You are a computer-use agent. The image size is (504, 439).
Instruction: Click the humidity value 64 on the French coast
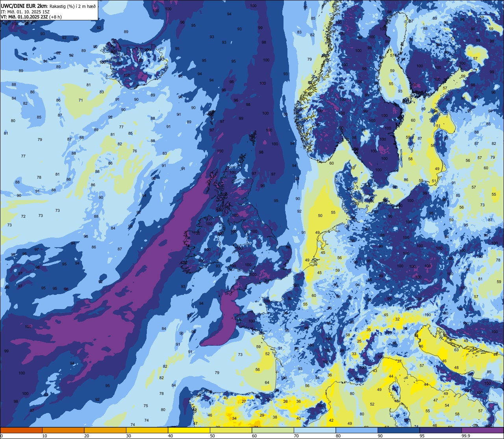point(267,383)
